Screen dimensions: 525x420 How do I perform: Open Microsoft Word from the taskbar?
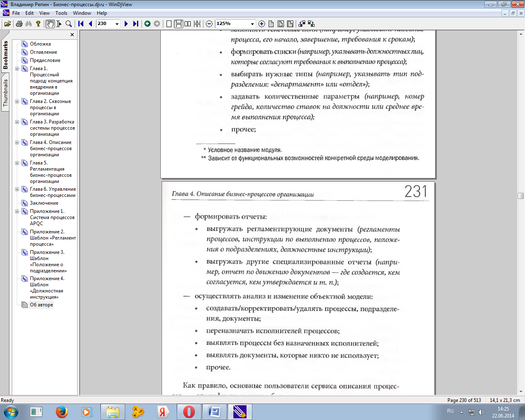point(215,412)
